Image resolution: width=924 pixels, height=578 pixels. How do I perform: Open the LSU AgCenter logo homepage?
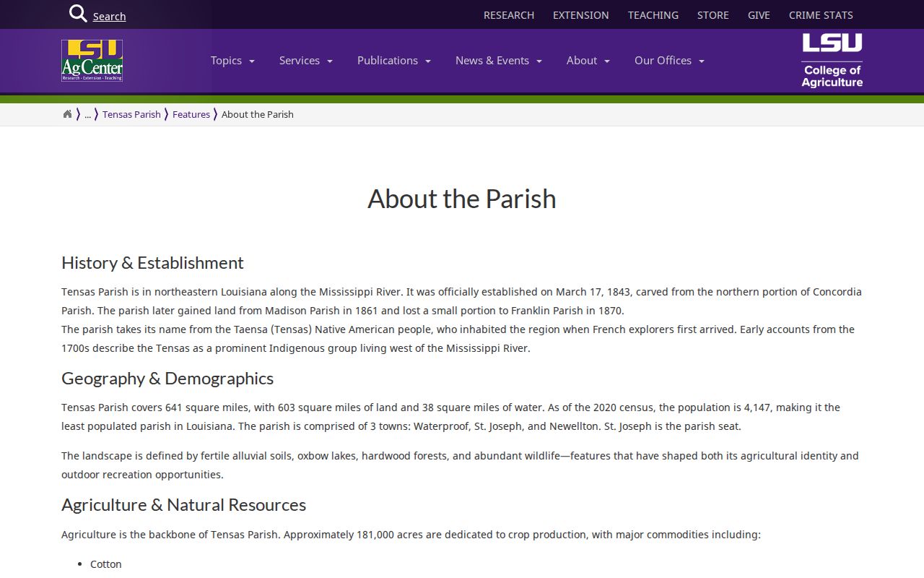(92, 61)
